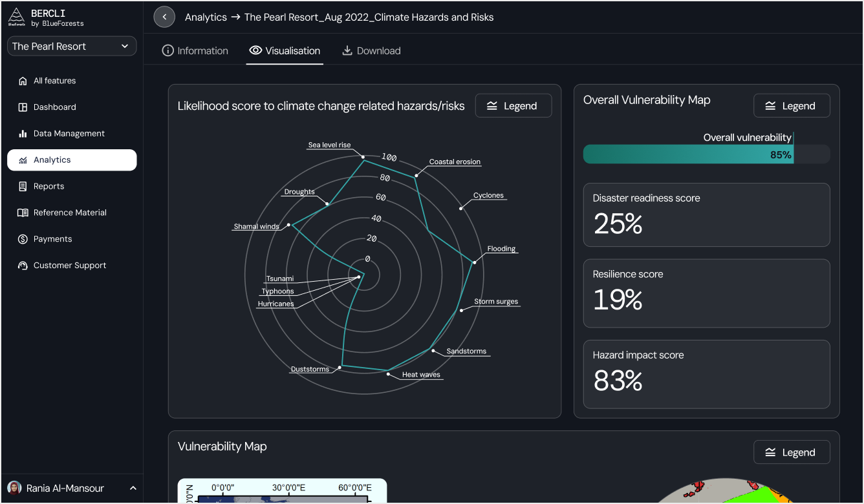This screenshot has width=864, height=504.
Task: Go back using the round arrow button
Action: (164, 17)
